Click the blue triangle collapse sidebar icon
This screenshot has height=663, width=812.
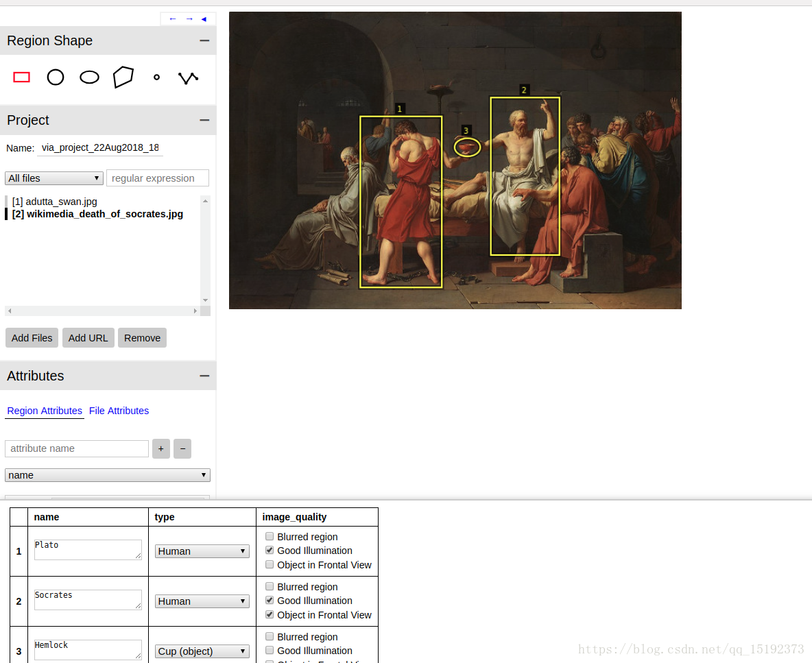204,19
